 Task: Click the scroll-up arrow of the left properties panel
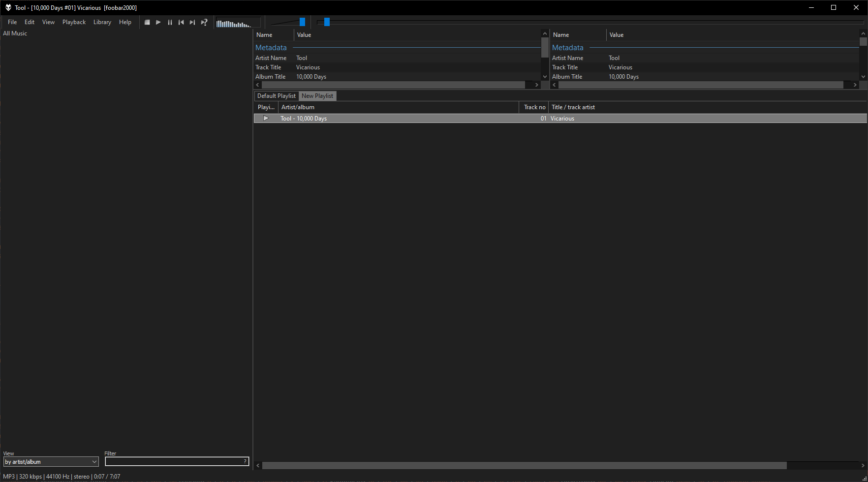[x=545, y=33]
